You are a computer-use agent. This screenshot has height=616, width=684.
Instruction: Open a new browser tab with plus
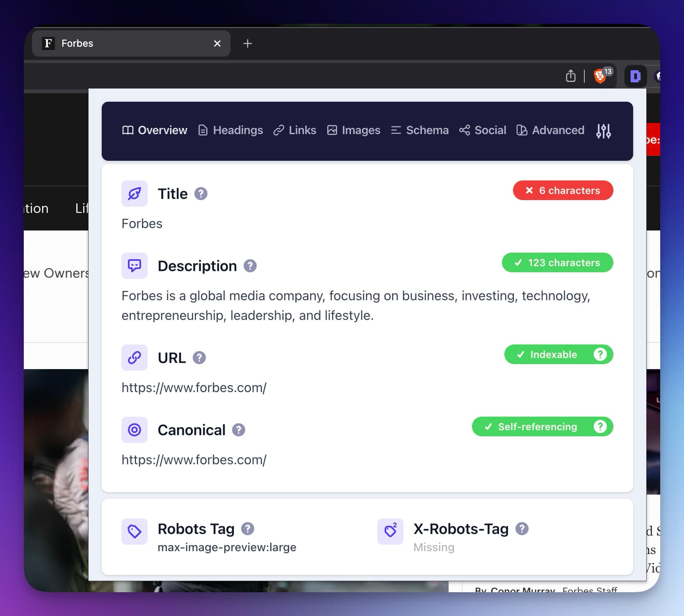248,43
